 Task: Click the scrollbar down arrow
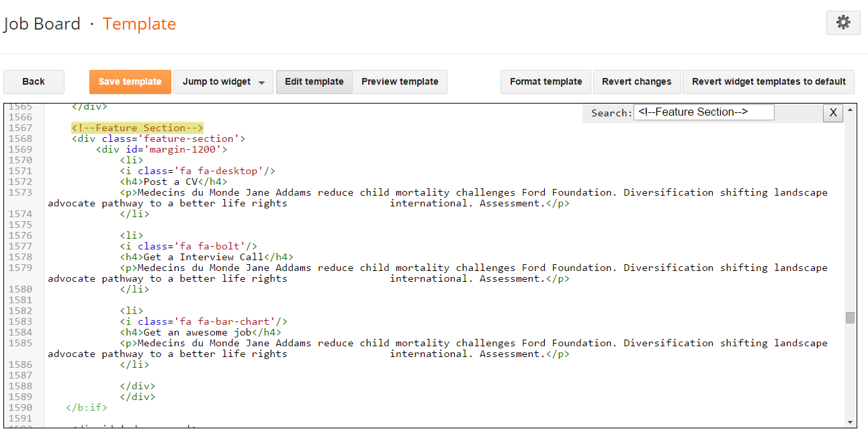851,422
